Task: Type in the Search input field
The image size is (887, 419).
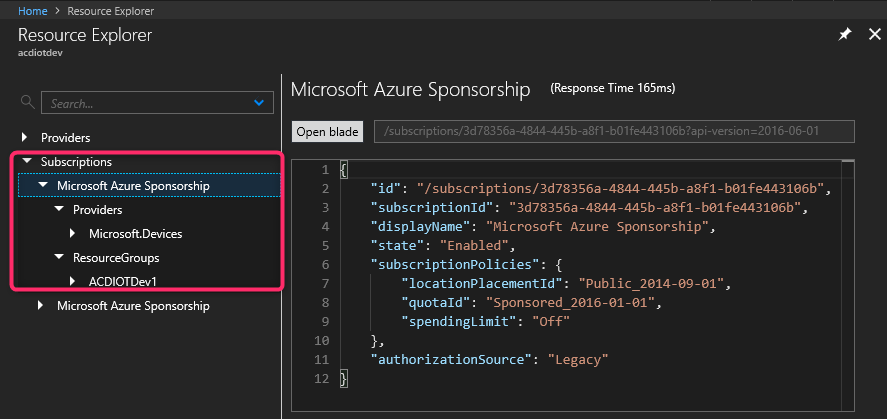Action: pyautogui.click(x=145, y=102)
